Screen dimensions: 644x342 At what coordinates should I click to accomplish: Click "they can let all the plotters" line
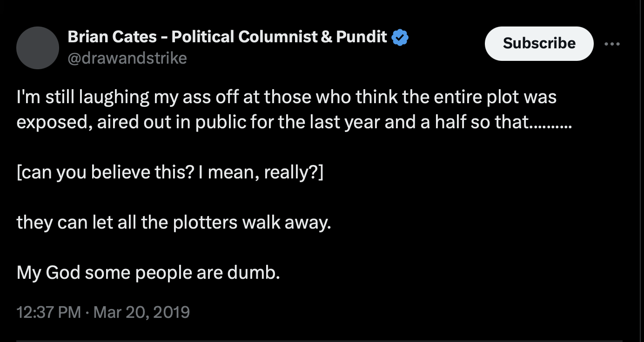tap(174, 223)
